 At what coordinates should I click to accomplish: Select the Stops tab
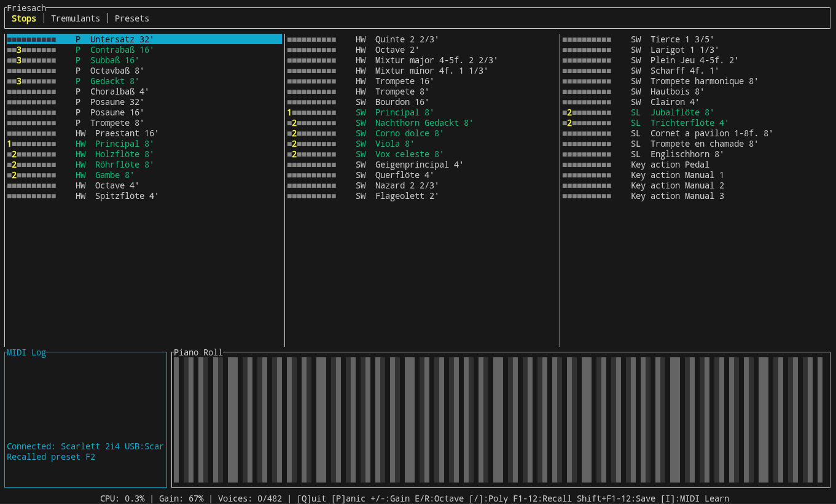24,18
